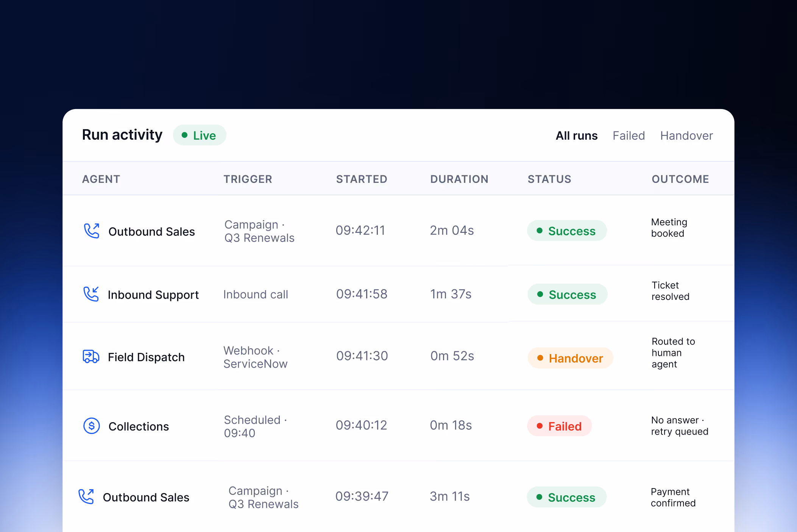Screen dimensions: 797x532
Task: Click the Run activity heading
Action: pos(122,135)
